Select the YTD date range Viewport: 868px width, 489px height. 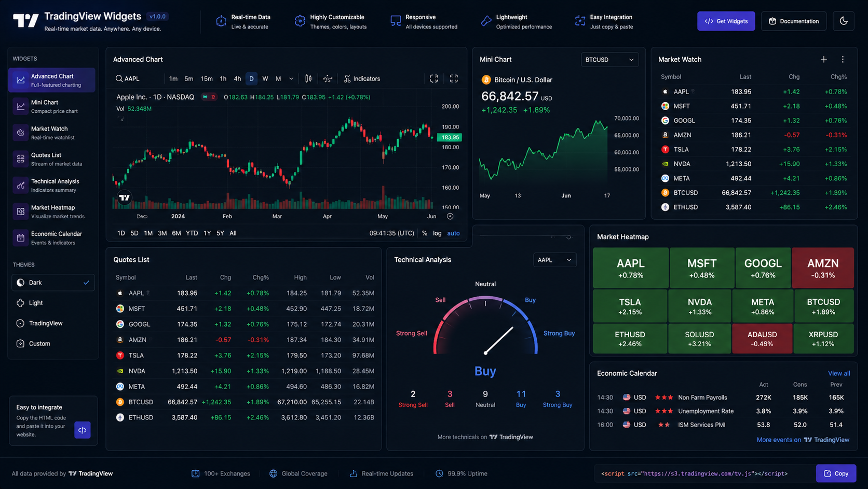192,233
